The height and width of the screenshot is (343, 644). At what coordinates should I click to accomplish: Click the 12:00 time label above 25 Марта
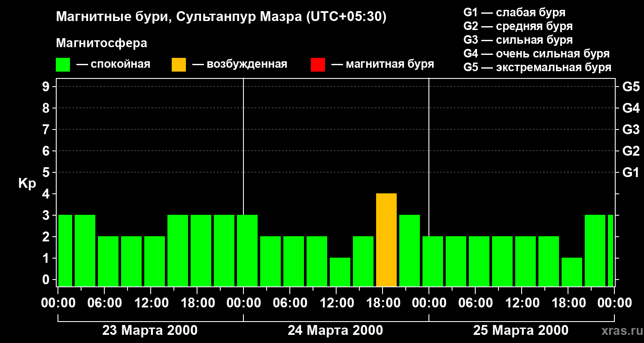[x=522, y=303]
